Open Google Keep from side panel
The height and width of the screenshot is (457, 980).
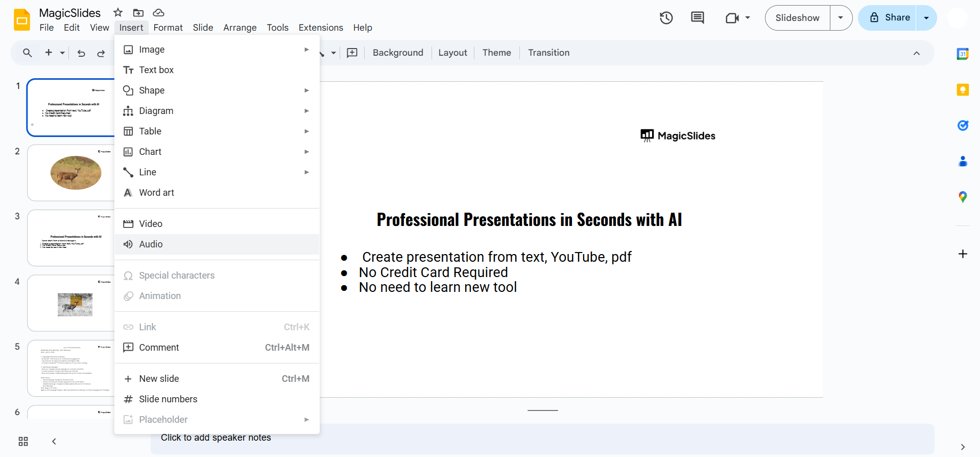963,90
